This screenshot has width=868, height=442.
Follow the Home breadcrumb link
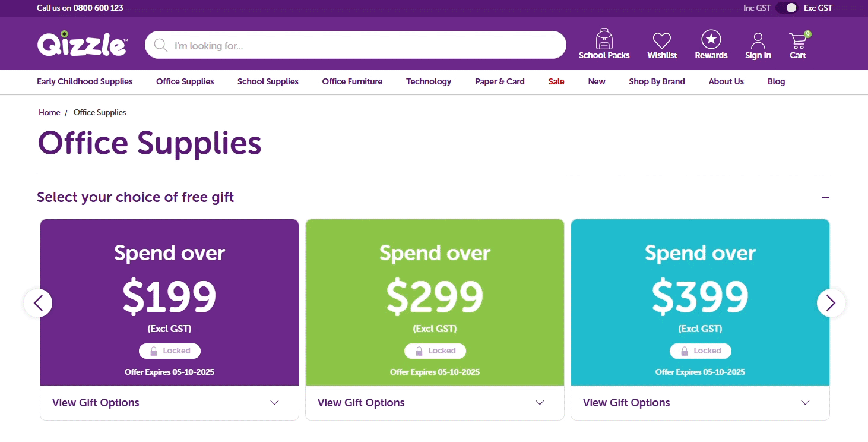[x=49, y=112]
